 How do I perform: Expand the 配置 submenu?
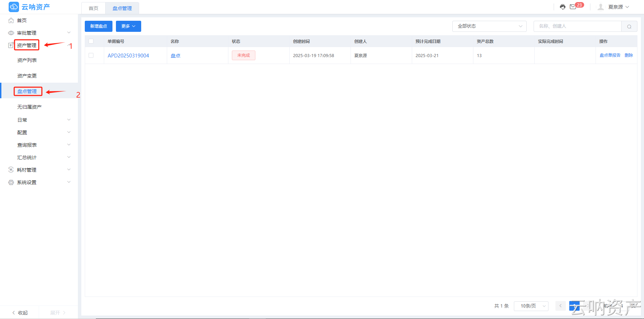pos(69,132)
